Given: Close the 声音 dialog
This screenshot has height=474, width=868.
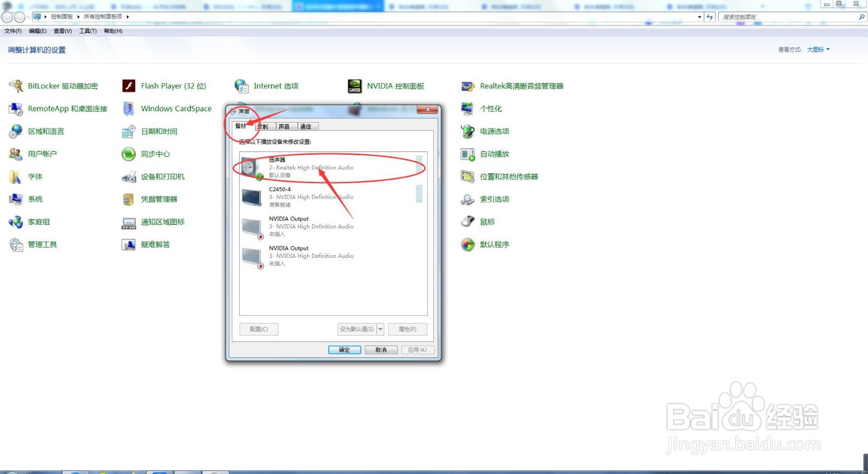Looking at the screenshot, I should point(427,110).
